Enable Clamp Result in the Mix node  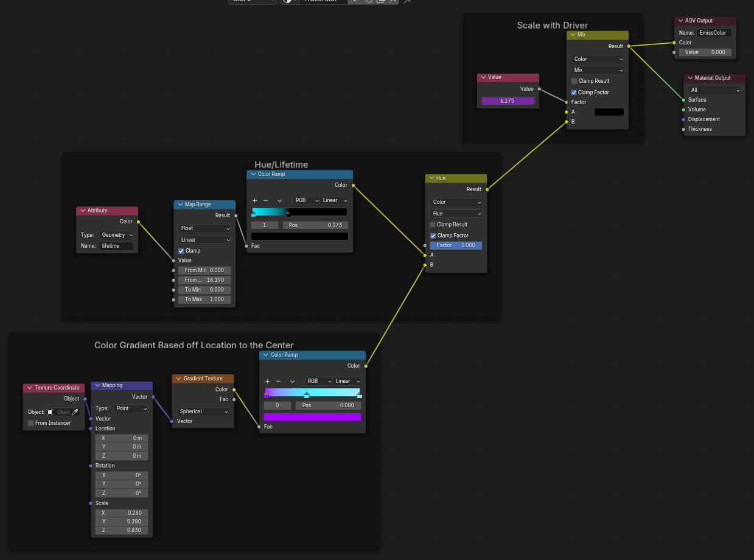pyautogui.click(x=574, y=81)
